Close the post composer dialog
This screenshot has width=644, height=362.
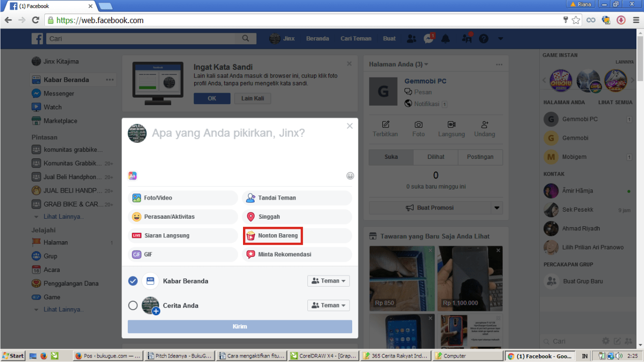tap(350, 126)
